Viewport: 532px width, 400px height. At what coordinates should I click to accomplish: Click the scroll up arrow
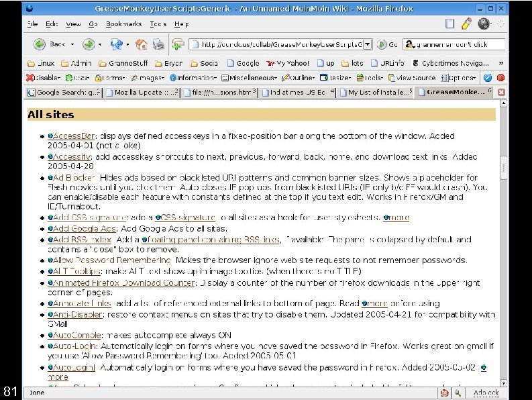(504, 103)
